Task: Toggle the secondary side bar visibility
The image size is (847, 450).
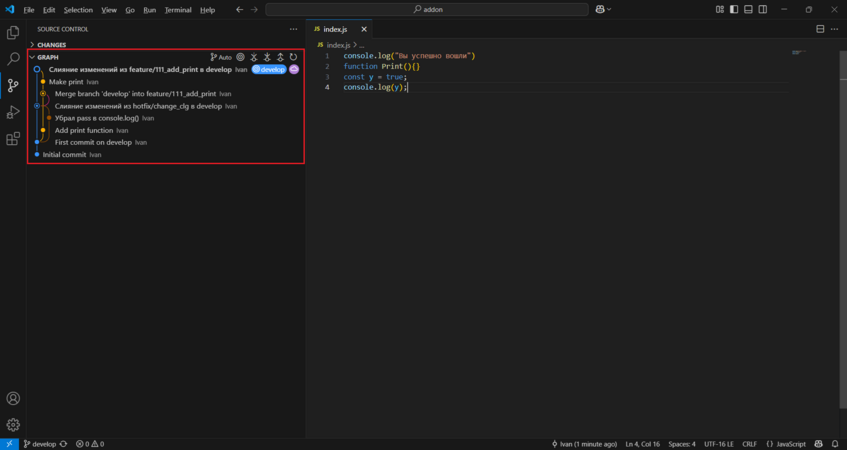Action: click(763, 9)
